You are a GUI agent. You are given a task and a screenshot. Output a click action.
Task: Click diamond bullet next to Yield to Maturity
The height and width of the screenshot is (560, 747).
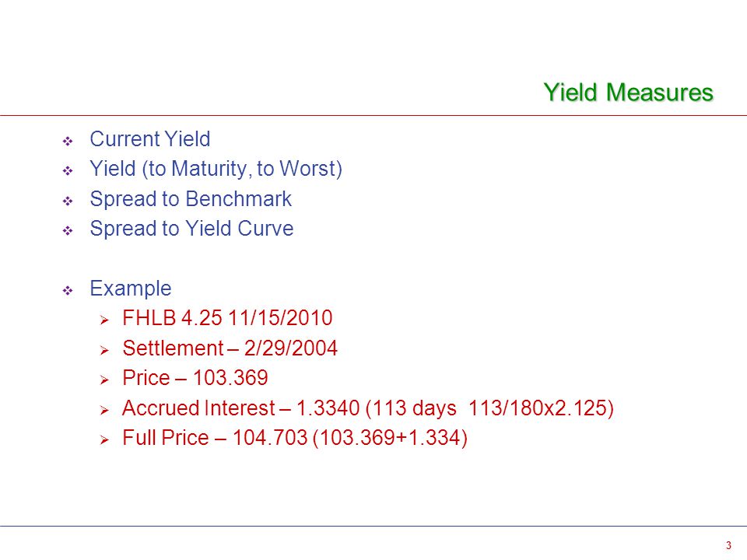pos(68,171)
